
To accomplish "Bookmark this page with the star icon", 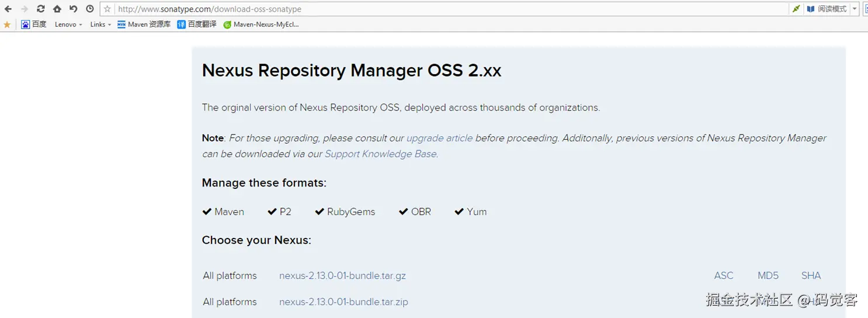I will click(107, 9).
